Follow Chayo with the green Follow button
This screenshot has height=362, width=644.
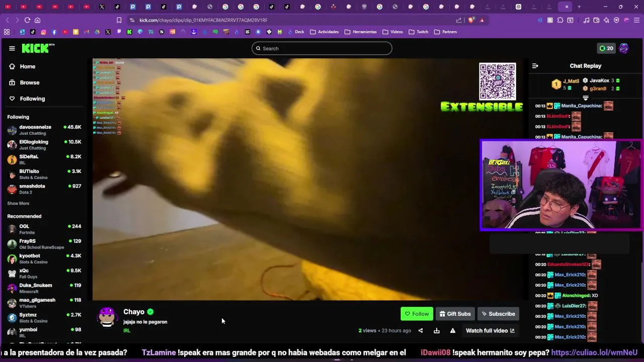(417, 314)
